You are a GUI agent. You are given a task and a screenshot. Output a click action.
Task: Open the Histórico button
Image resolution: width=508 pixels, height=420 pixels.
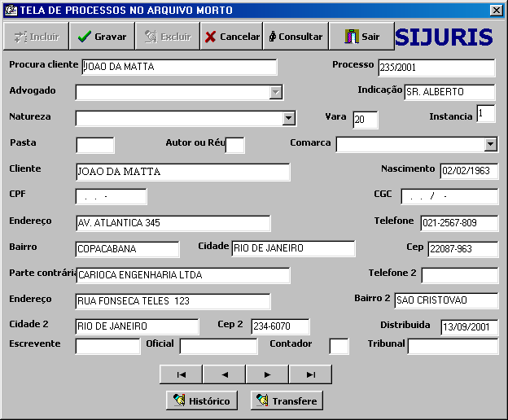[x=201, y=400]
